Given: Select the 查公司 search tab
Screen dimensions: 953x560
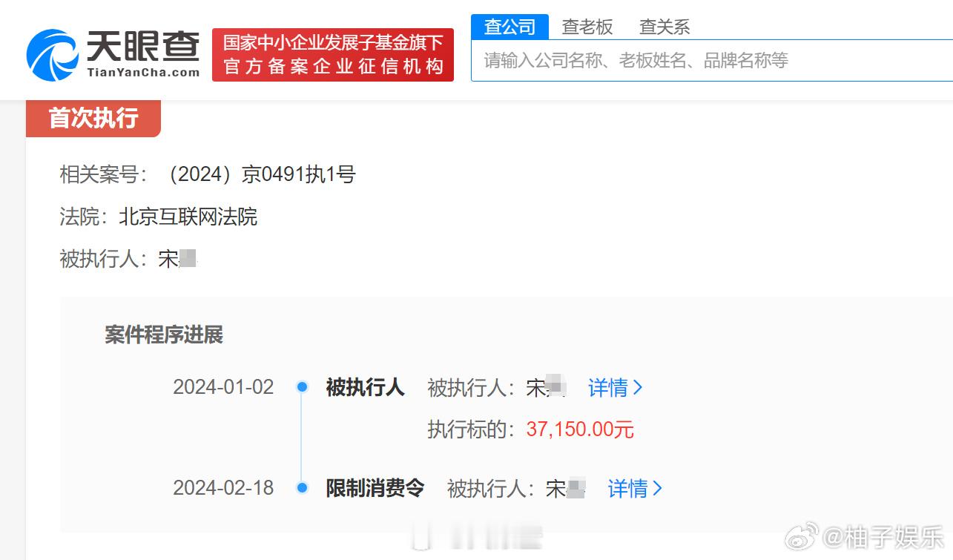Looking at the screenshot, I should point(510,27).
